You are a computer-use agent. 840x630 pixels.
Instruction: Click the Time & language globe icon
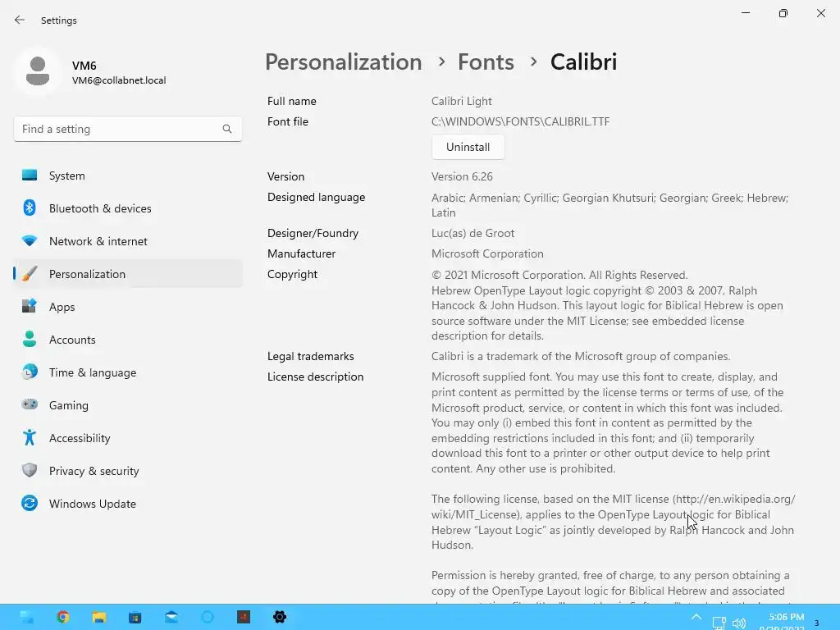click(30, 372)
